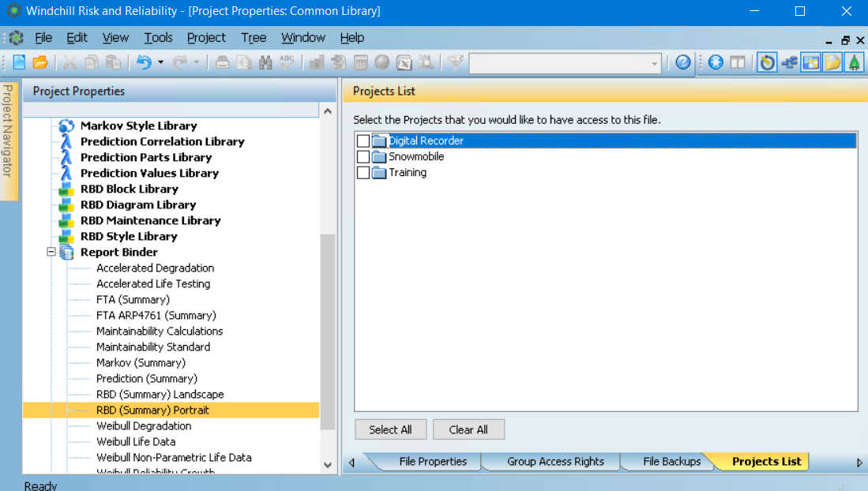The width and height of the screenshot is (868, 491).
Task: Open the Help menu
Action: 352,38
